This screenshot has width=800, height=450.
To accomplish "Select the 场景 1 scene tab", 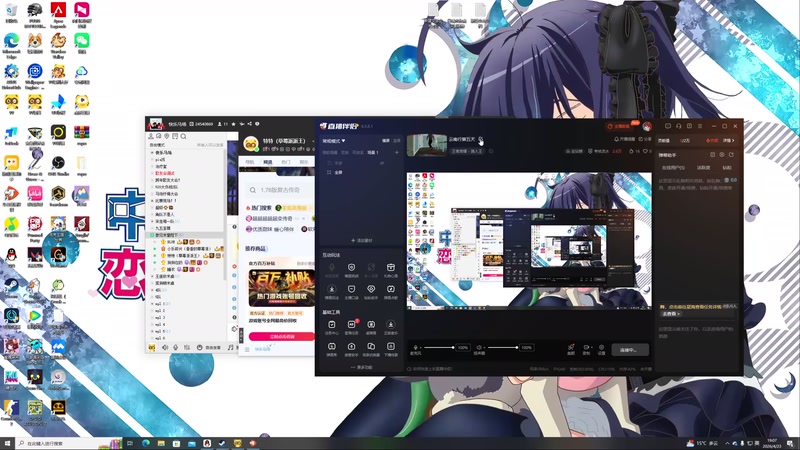I will 373,152.
